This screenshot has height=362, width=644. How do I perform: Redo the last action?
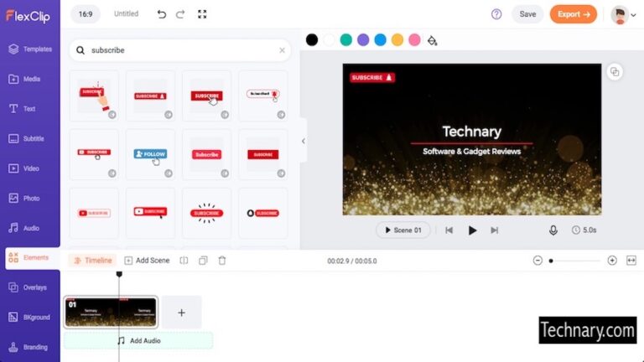(x=180, y=14)
